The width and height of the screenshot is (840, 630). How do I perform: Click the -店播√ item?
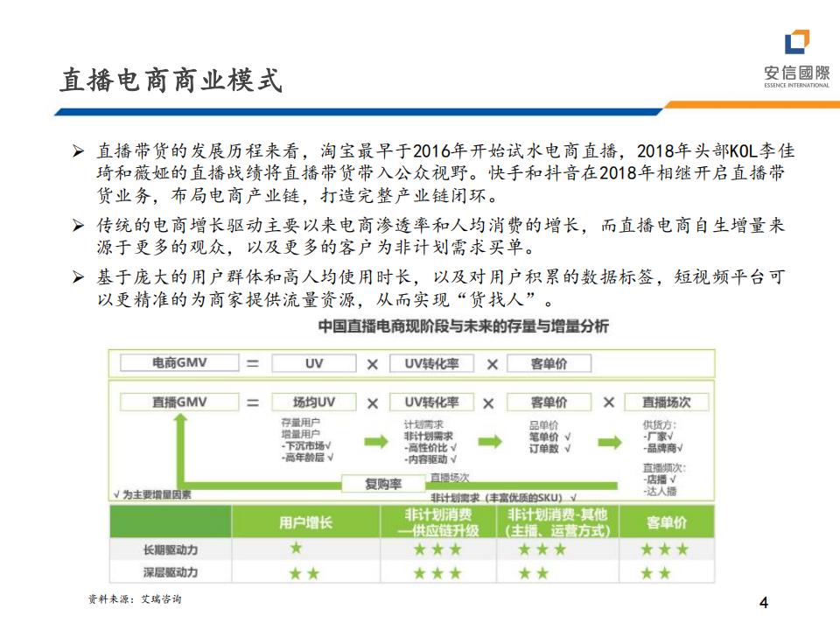(660, 479)
